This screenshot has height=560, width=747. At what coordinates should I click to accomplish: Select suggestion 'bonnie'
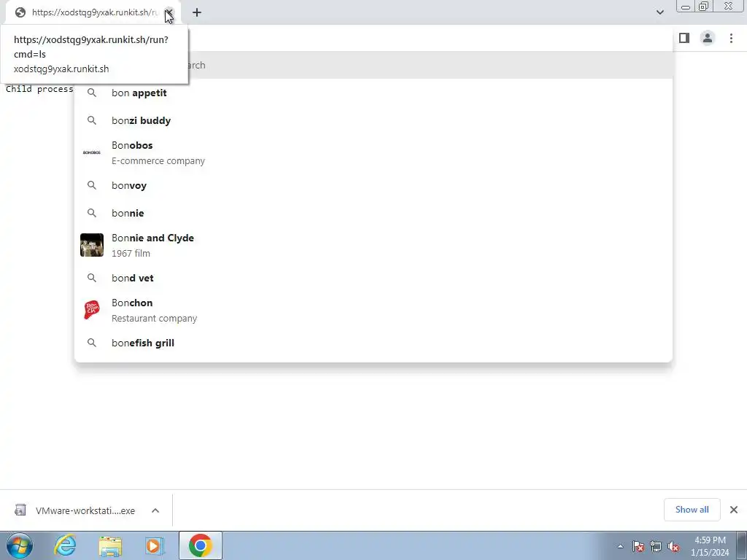click(373, 213)
